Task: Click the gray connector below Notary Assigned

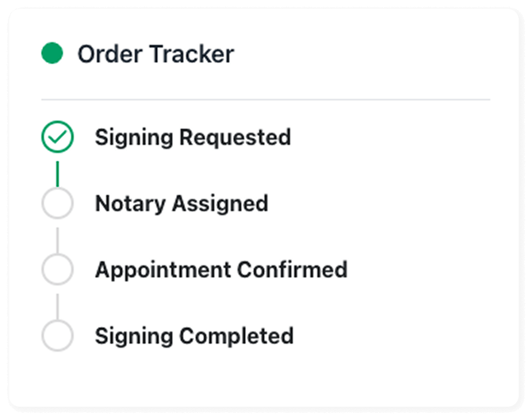Action: 57,240
